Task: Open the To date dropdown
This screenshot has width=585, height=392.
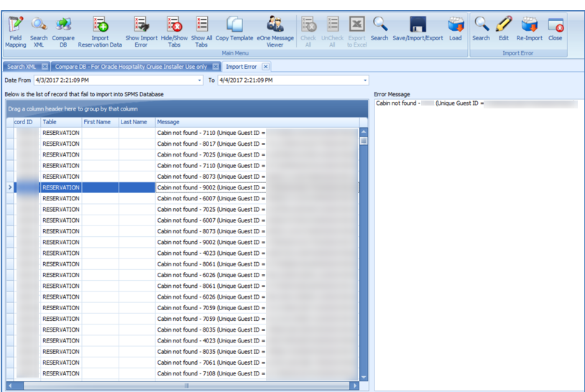Action: (x=365, y=80)
